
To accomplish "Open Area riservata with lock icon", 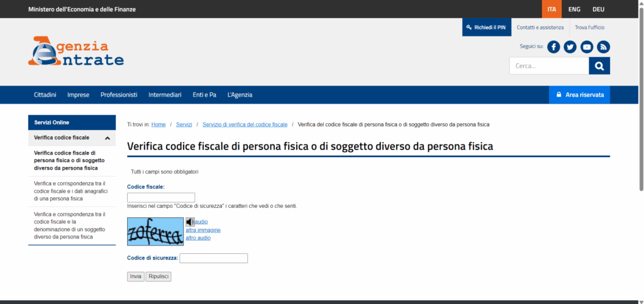I will (x=579, y=95).
